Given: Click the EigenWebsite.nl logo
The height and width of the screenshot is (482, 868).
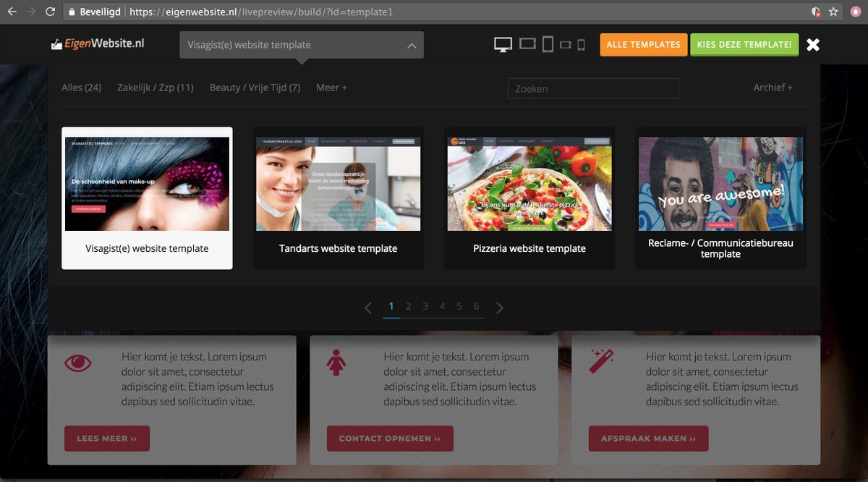Looking at the screenshot, I should click(97, 44).
